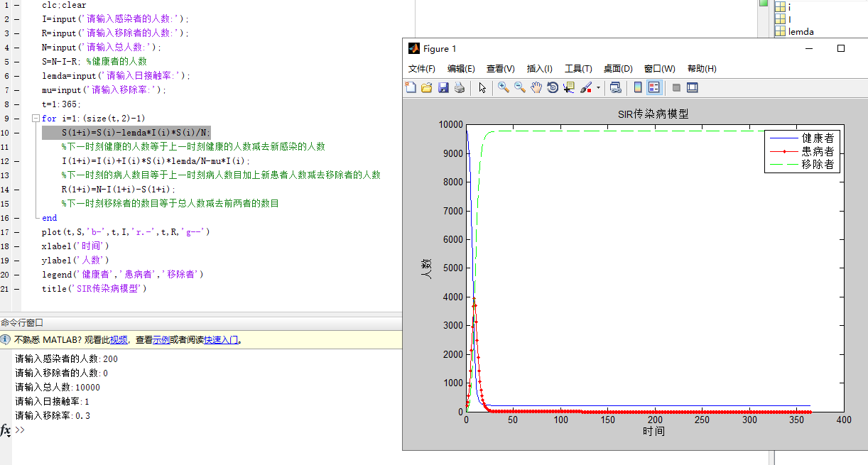Click the 示例 link in command window
The image size is (868, 465).
162,339
